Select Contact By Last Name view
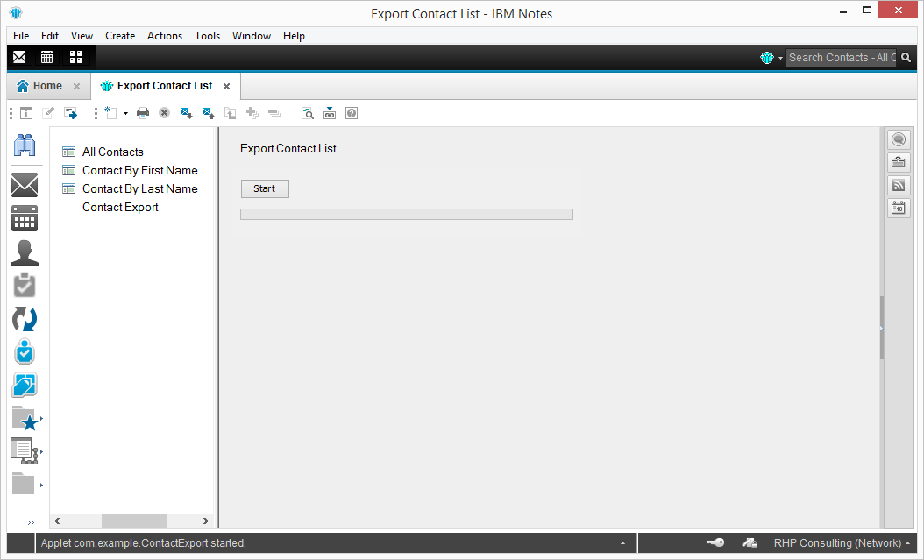924x560 pixels. tap(139, 188)
